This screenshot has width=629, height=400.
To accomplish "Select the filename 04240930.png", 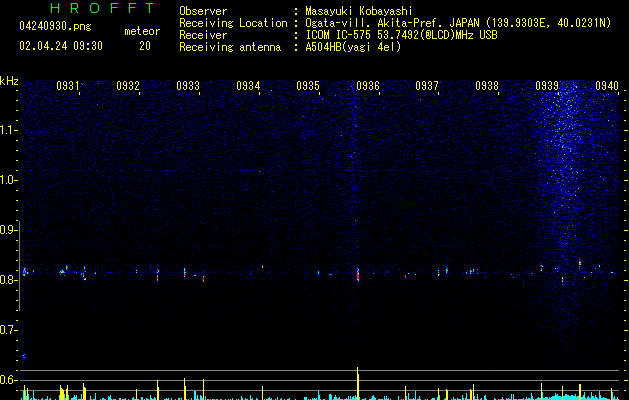I will pyautogui.click(x=55, y=27).
